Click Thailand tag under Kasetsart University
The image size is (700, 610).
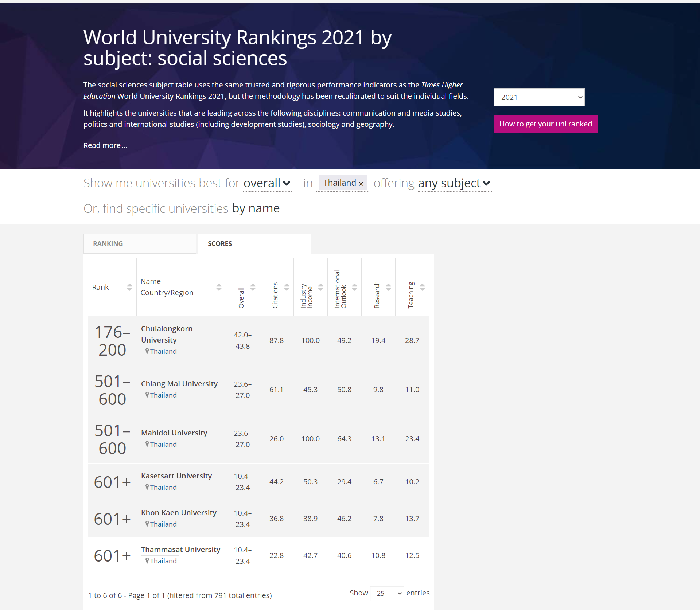point(160,487)
